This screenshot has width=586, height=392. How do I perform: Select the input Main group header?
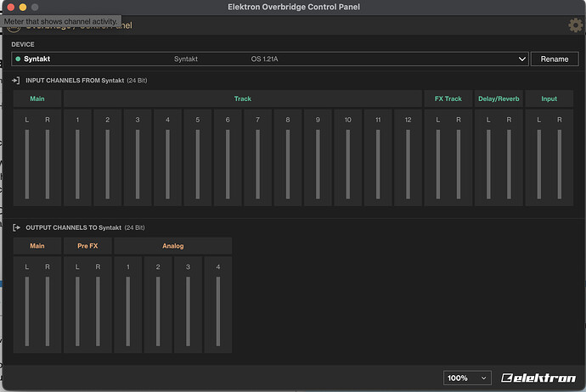tap(37, 98)
